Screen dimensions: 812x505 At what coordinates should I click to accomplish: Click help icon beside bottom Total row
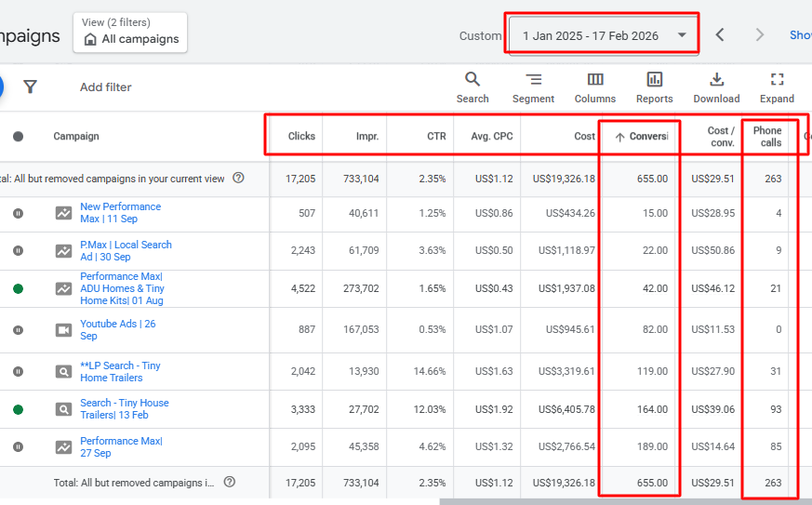coord(230,482)
